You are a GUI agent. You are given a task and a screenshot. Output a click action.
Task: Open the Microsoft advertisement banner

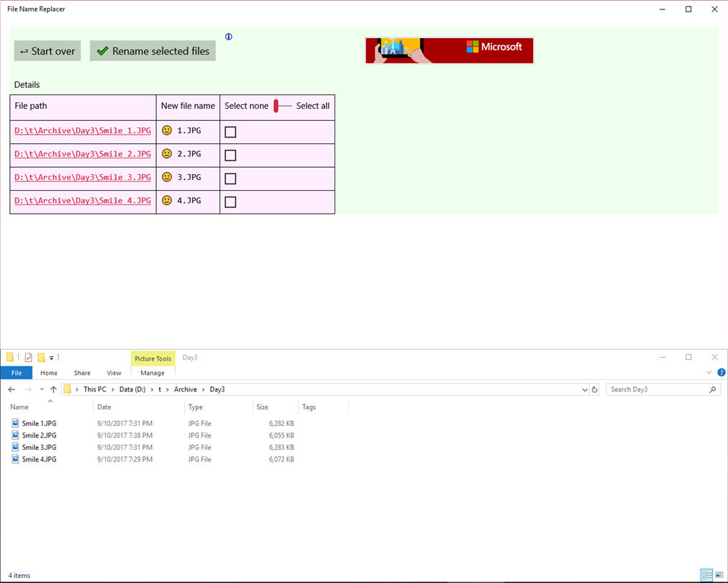(x=449, y=50)
